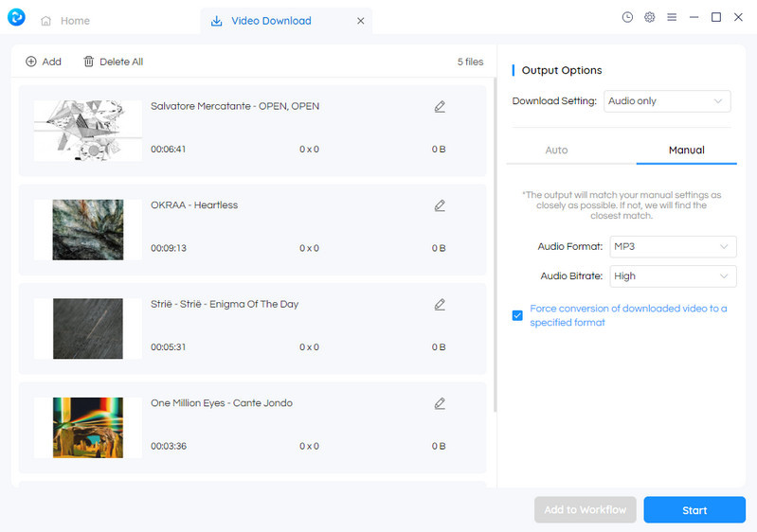Click 'Output Options' heading
Viewport: 757px width, 532px height.
pyautogui.click(x=562, y=70)
